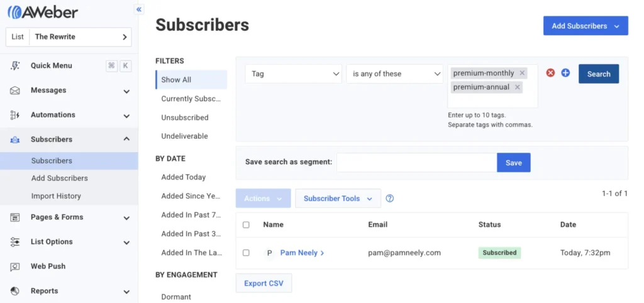
Task: Expand the Messages menu chevron
Action: pos(126,91)
